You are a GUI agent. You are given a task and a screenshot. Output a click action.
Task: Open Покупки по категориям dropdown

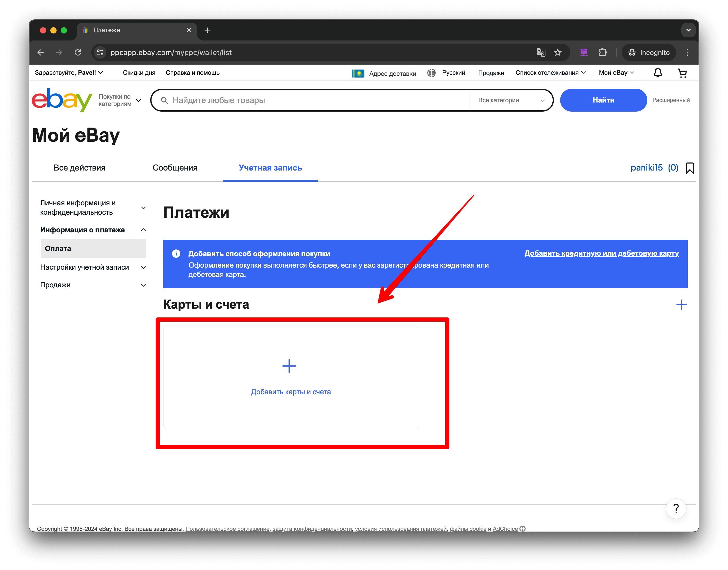pyautogui.click(x=120, y=100)
